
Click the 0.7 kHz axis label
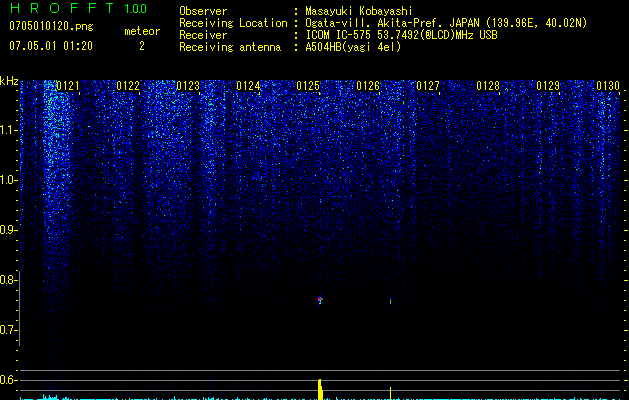click(7, 330)
